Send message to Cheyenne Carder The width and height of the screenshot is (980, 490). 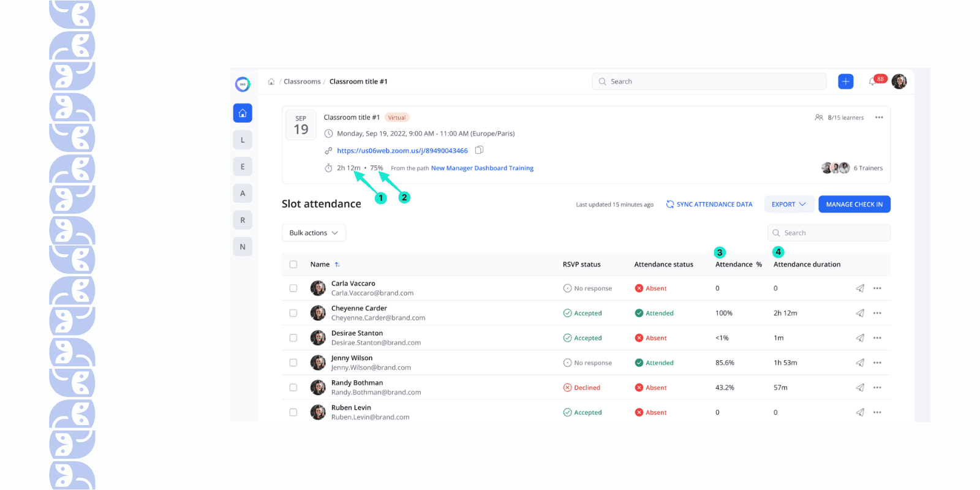(x=860, y=313)
